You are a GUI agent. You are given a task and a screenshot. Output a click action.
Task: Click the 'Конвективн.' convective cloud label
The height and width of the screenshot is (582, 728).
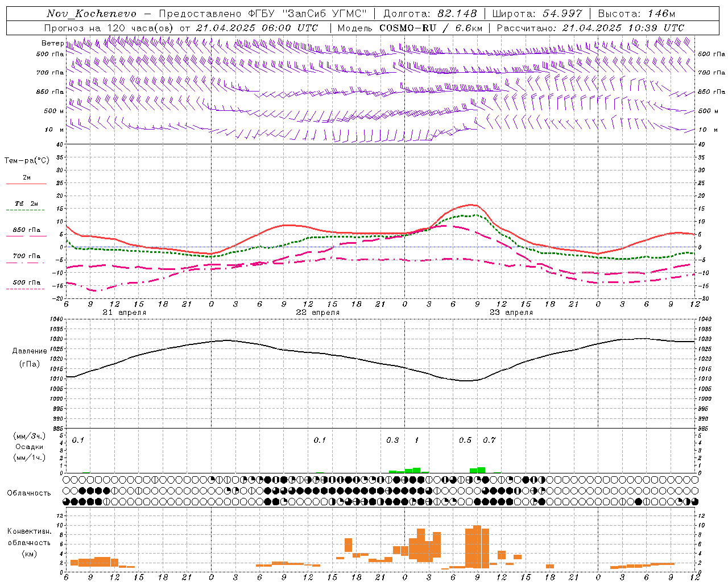coord(29,531)
